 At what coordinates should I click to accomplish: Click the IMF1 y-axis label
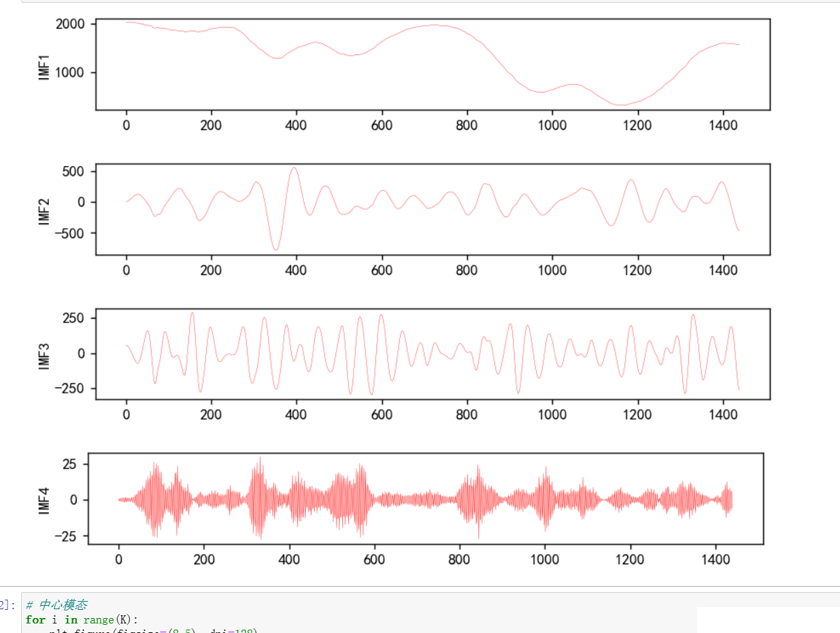tap(45, 64)
